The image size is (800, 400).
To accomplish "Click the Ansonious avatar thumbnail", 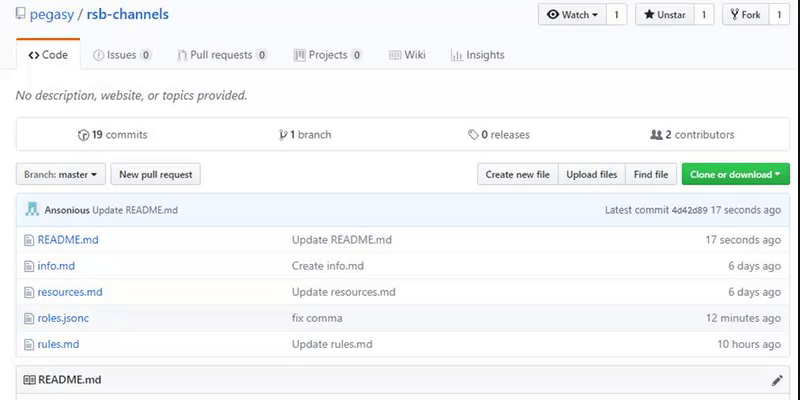I will pos(32,209).
